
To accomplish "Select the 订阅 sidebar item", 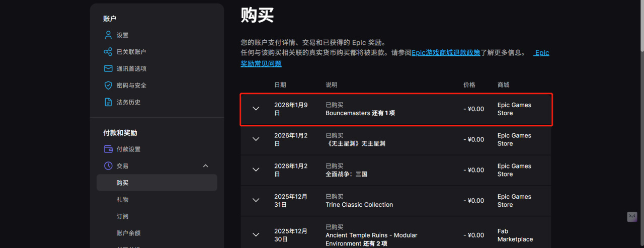I will [123, 216].
